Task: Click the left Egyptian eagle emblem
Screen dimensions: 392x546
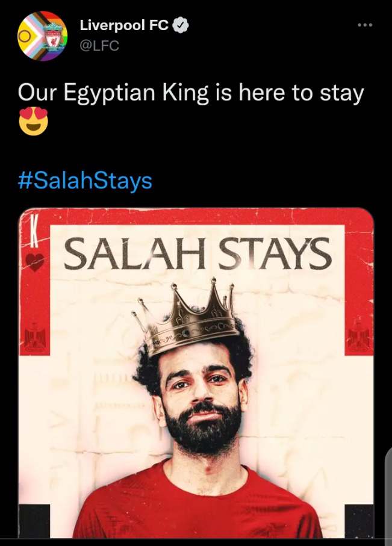Action: point(34,337)
